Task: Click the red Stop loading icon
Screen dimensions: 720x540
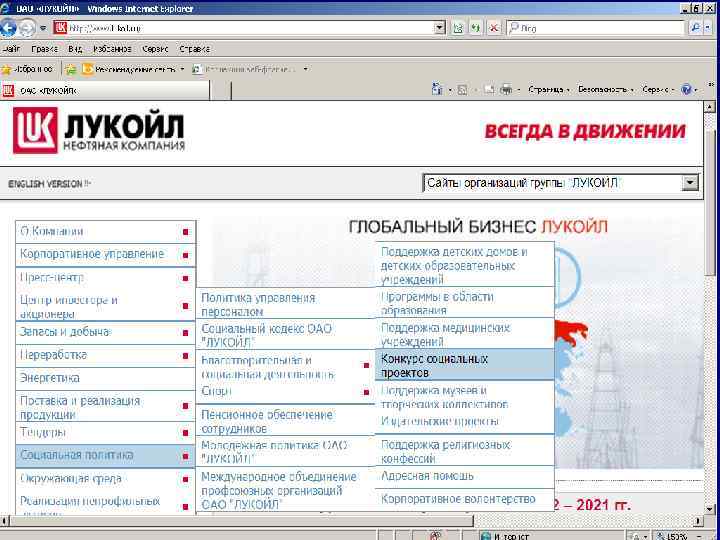Action: pos(494,28)
